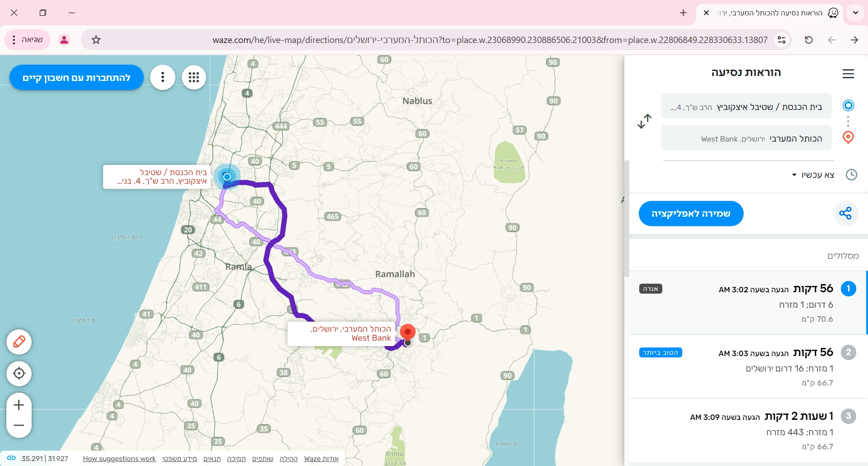Center map on my location
The width and height of the screenshot is (868, 466).
coord(19,373)
